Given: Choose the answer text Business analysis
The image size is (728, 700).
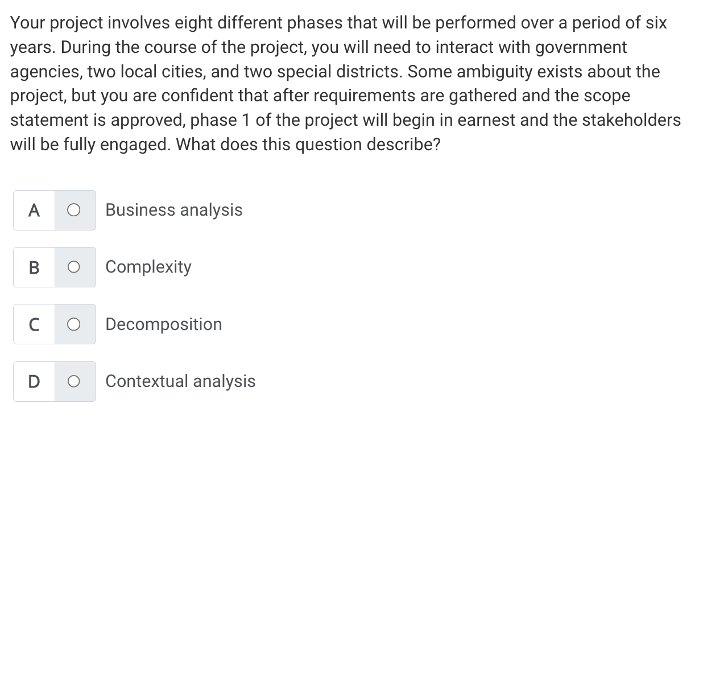Looking at the screenshot, I should coord(174,210).
